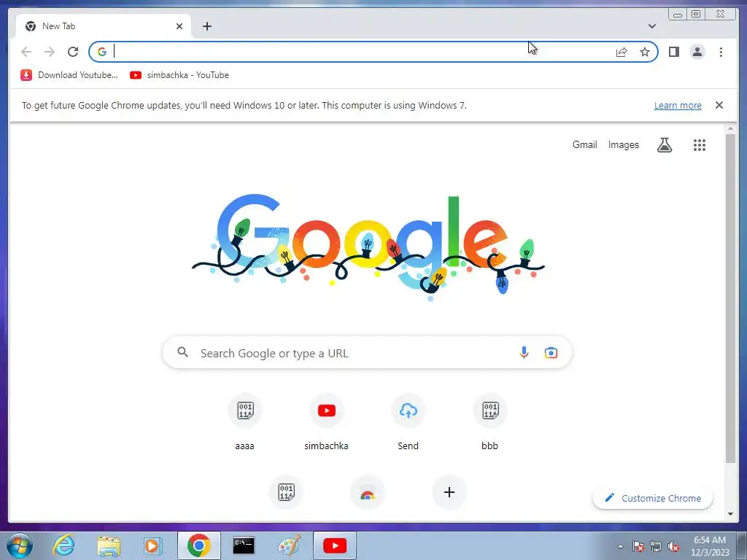
Task: Click the scrollbar down arrow
Action: [x=730, y=514]
